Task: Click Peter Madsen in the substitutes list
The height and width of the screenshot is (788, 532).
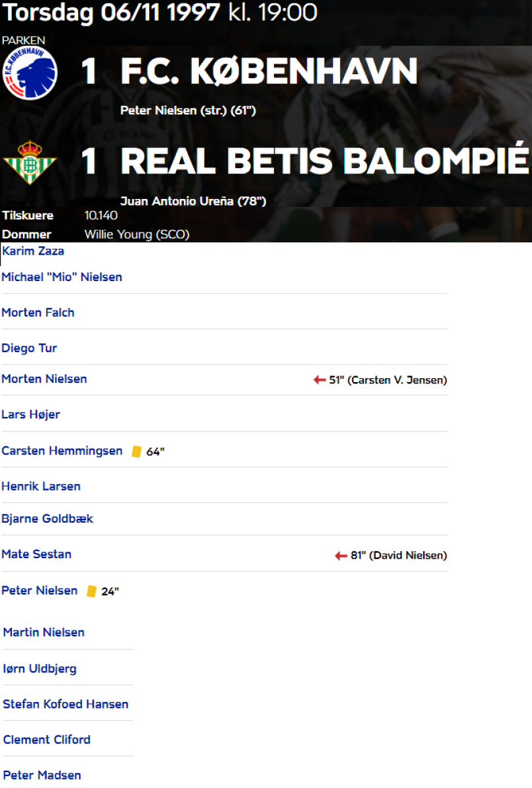Action: [x=42, y=775]
